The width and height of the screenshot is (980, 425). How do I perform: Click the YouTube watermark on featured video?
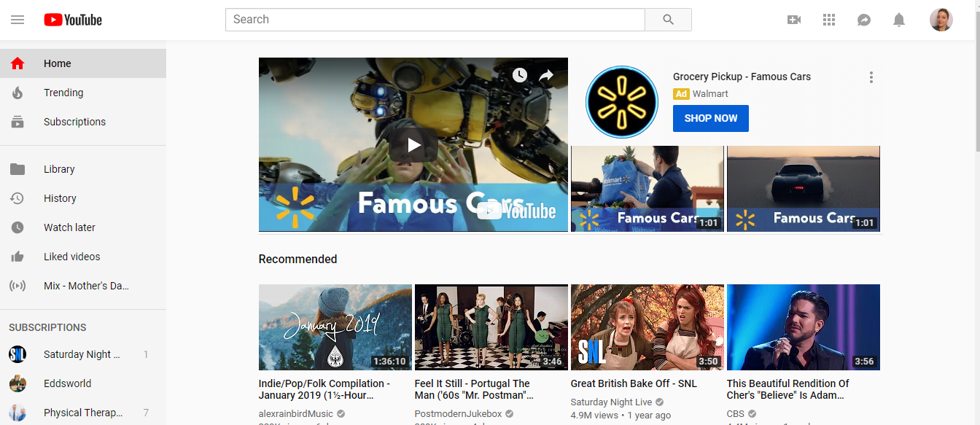(x=517, y=211)
